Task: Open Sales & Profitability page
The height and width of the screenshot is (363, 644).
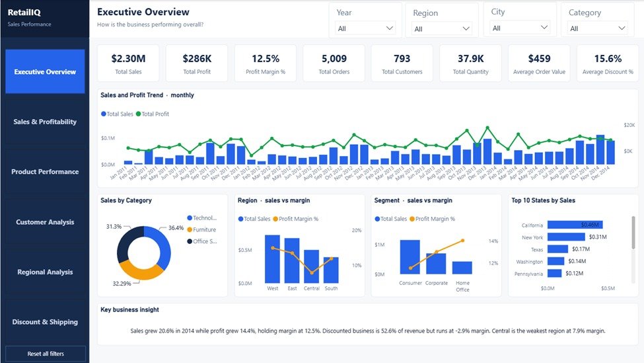Action: (45, 122)
